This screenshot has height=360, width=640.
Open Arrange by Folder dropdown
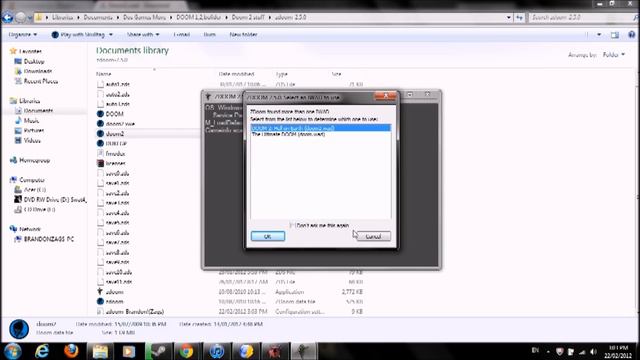coord(614,55)
